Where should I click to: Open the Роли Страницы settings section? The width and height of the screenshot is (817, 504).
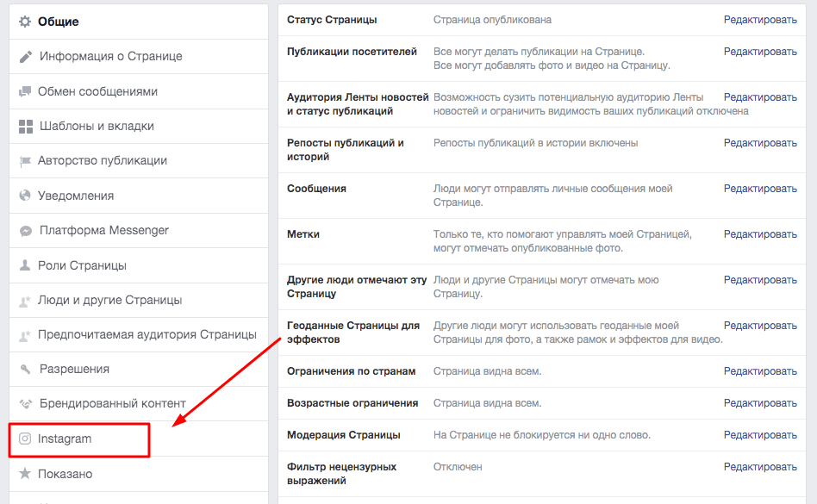(82, 265)
